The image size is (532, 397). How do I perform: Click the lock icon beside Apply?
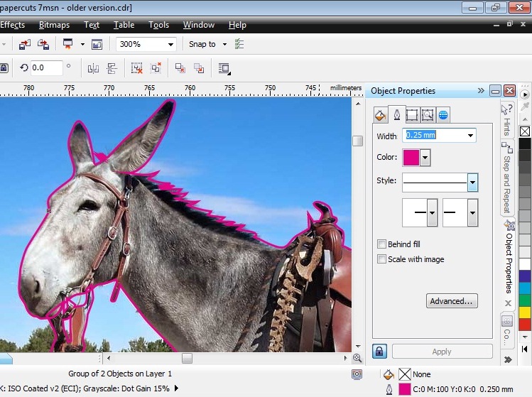[380, 352]
